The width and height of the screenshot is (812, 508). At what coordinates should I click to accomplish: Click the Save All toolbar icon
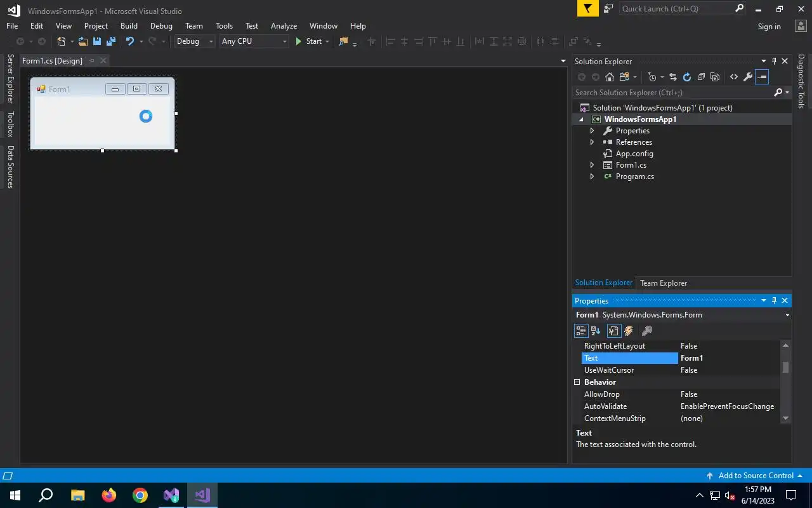click(x=111, y=41)
